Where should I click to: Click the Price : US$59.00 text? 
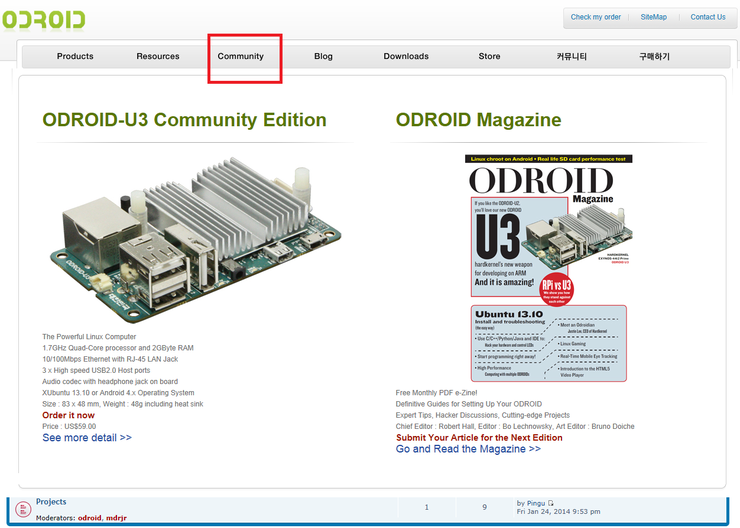(x=69, y=426)
